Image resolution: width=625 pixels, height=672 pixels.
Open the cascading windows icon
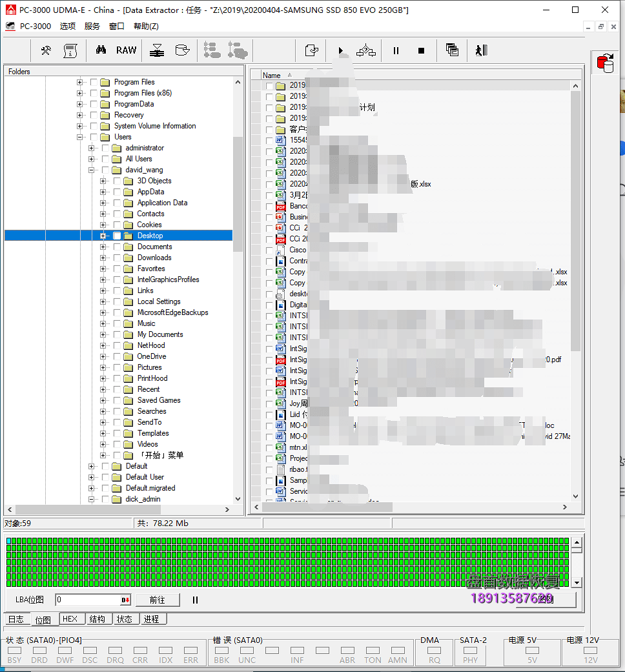coord(452,50)
